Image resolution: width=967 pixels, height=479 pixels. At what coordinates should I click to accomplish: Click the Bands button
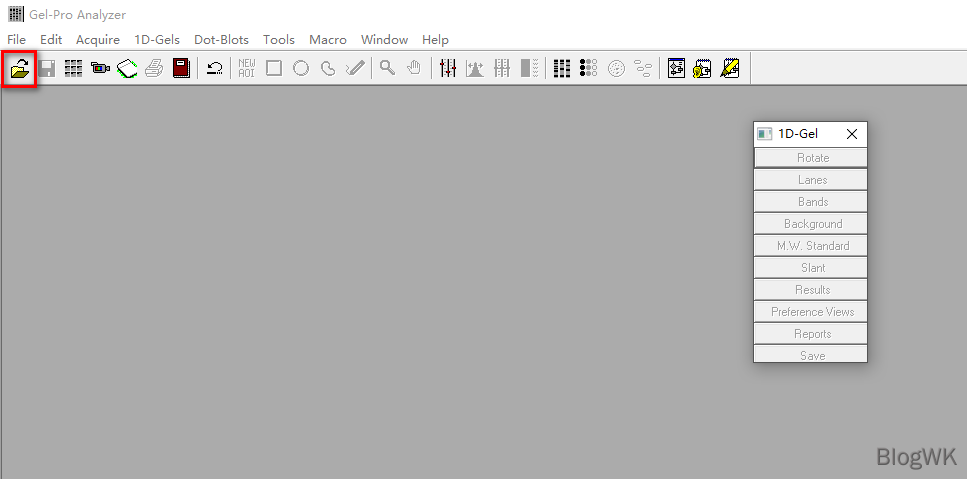(x=810, y=202)
